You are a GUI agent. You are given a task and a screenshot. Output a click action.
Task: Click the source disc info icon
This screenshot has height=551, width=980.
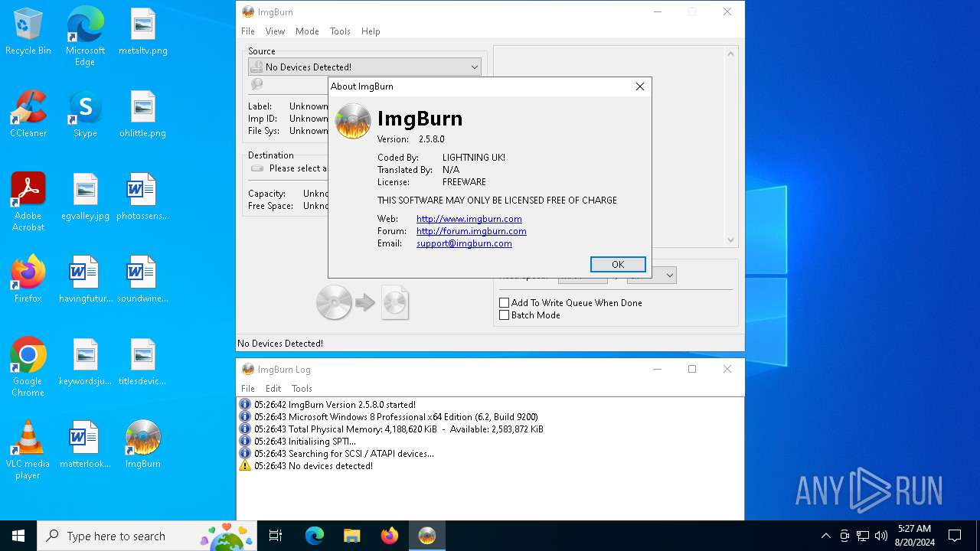257,84
